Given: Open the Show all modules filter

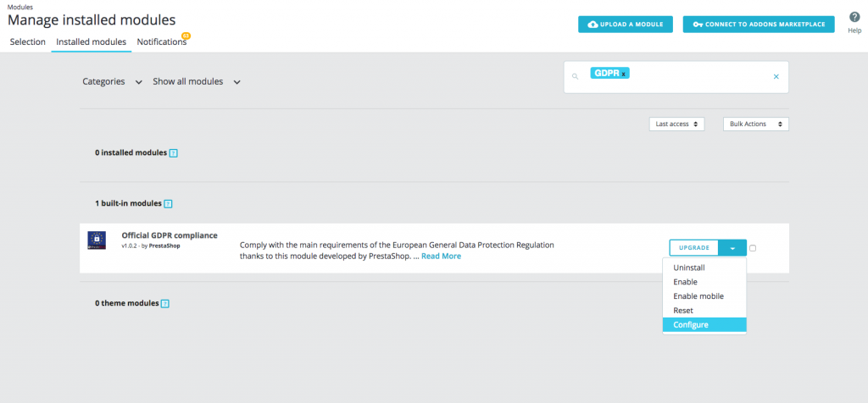Looking at the screenshot, I should pyautogui.click(x=197, y=82).
